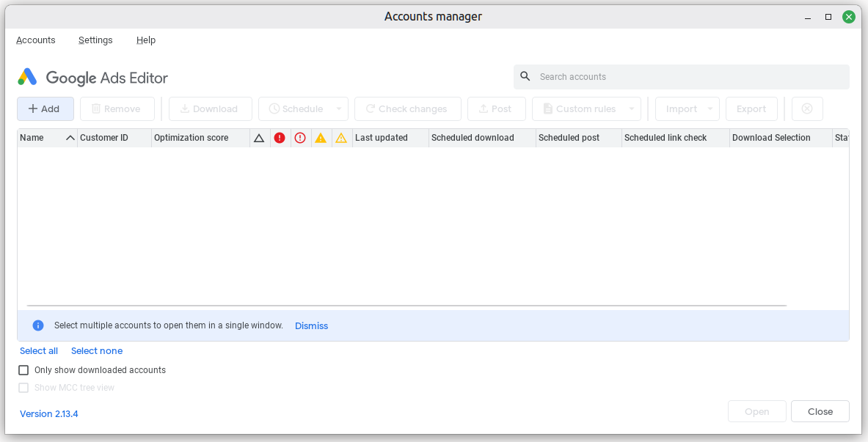Toggle Show MCC tree view checkbox
This screenshot has height=442, width=868.
tap(23, 388)
